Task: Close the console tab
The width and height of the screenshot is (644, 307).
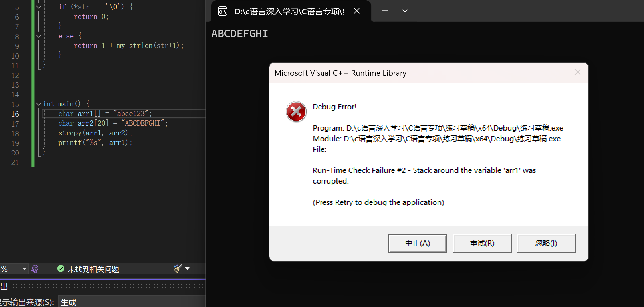Action: [x=357, y=11]
